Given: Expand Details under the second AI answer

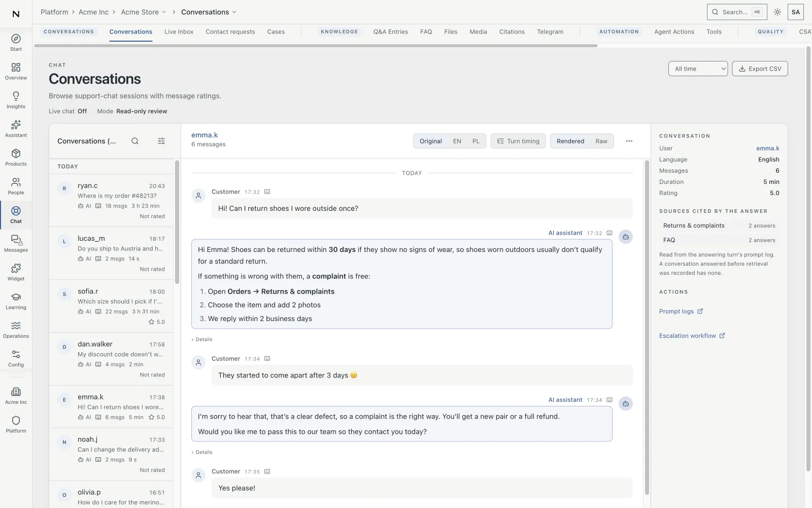Looking at the screenshot, I should click(x=202, y=452).
